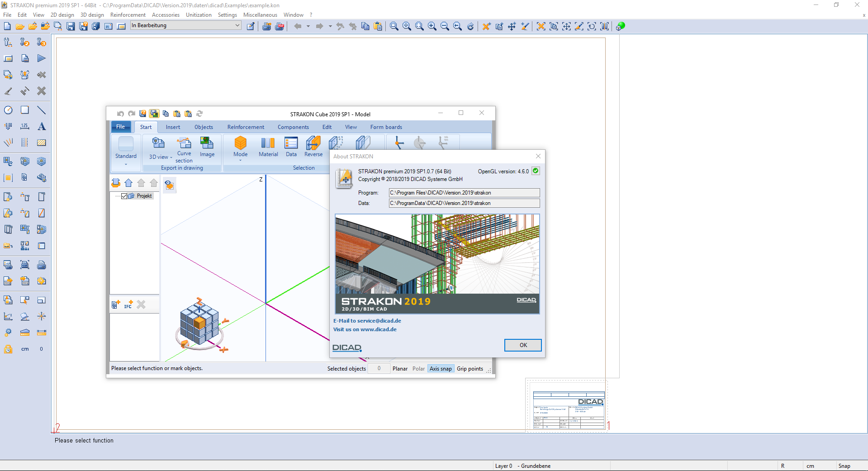Click the Curve section export icon
The height and width of the screenshot is (471, 868).
[x=184, y=150]
